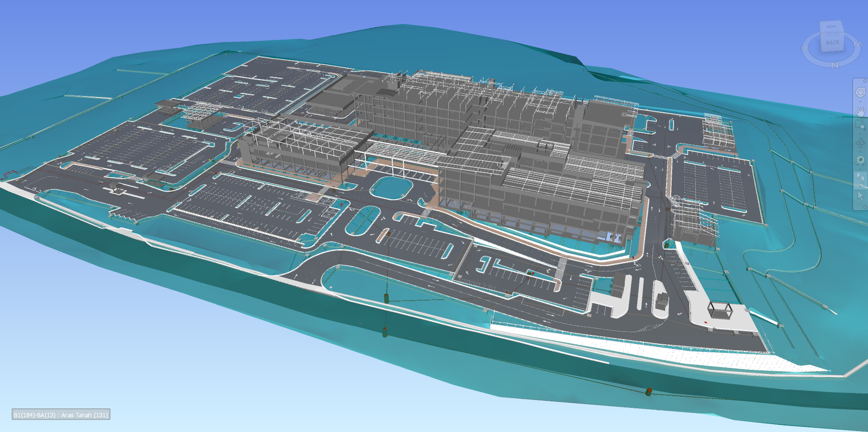
Task: Choose the Select arrow cursor tool
Action: click(x=861, y=197)
